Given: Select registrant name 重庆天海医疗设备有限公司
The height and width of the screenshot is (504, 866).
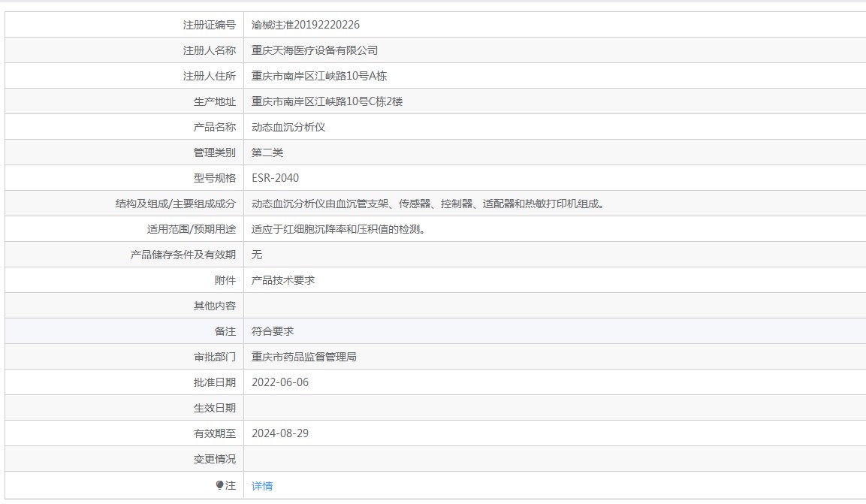Looking at the screenshot, I should pos(314,50).
